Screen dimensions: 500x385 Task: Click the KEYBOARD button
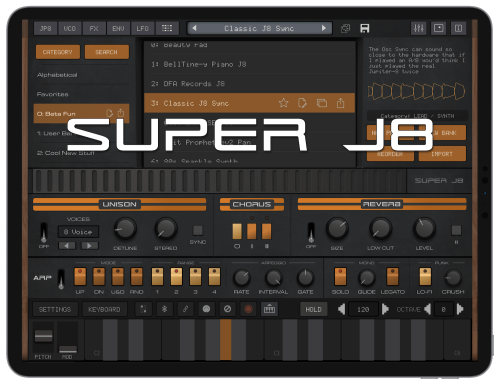pyautogui.click(x=104, y=309)
